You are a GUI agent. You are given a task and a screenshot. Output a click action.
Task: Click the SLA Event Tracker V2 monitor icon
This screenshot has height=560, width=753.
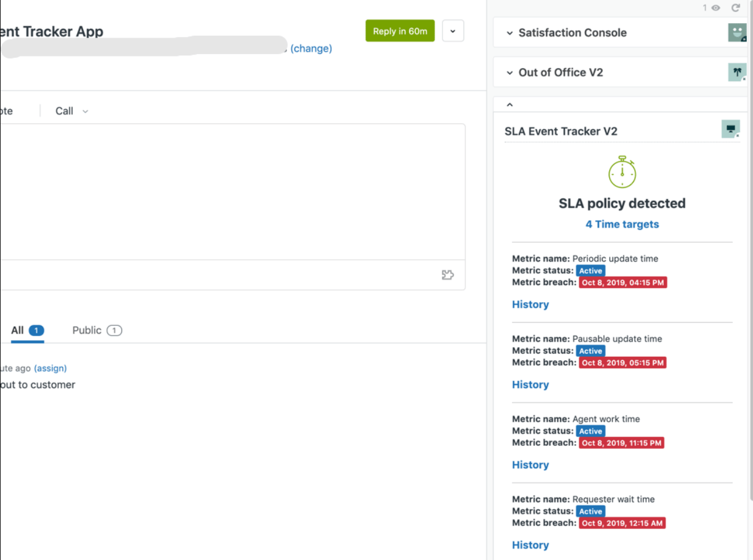point(729,129)
